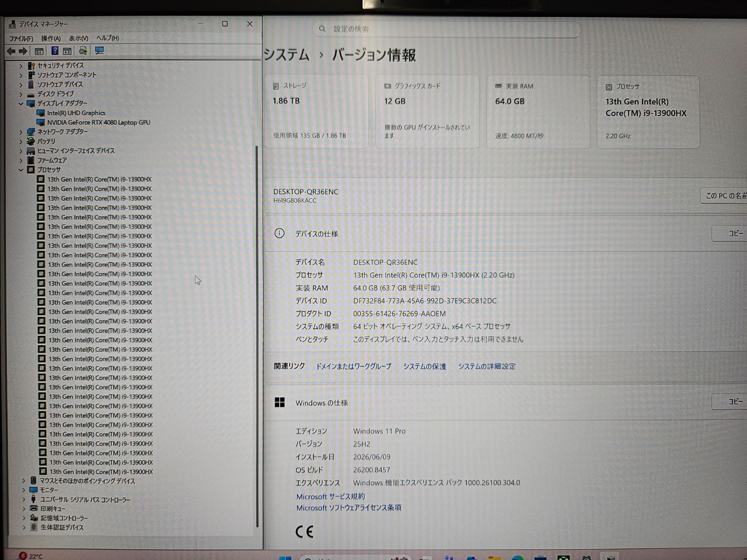Click the display adapter icon beside ディスプレイ アダプター

(31, 103)
